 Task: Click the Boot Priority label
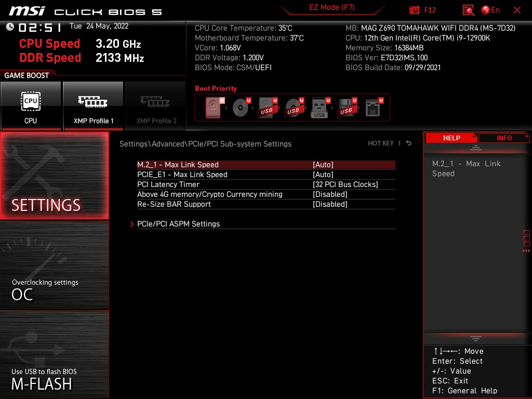point(216,88)
